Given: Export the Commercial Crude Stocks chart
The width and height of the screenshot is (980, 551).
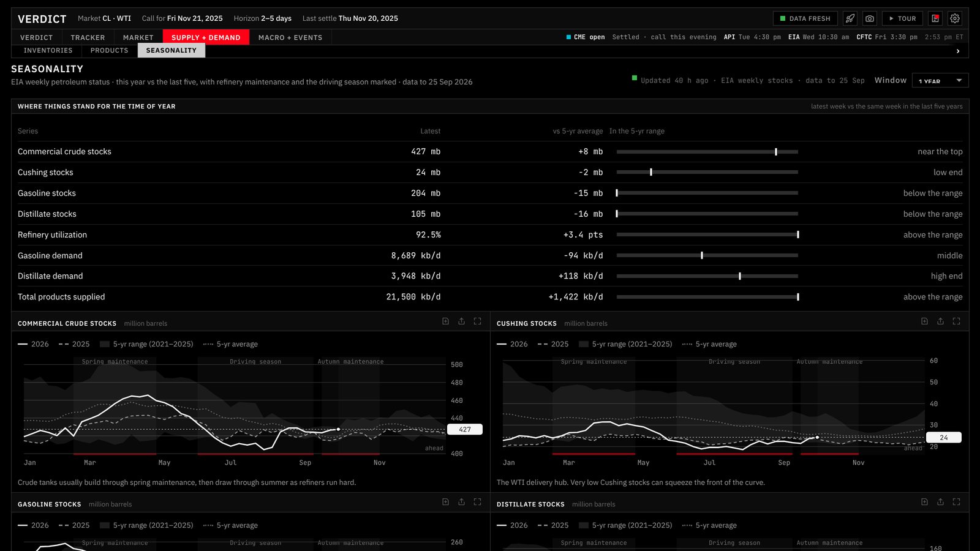Looking at the screenshot, I should (x=461, y=321).
